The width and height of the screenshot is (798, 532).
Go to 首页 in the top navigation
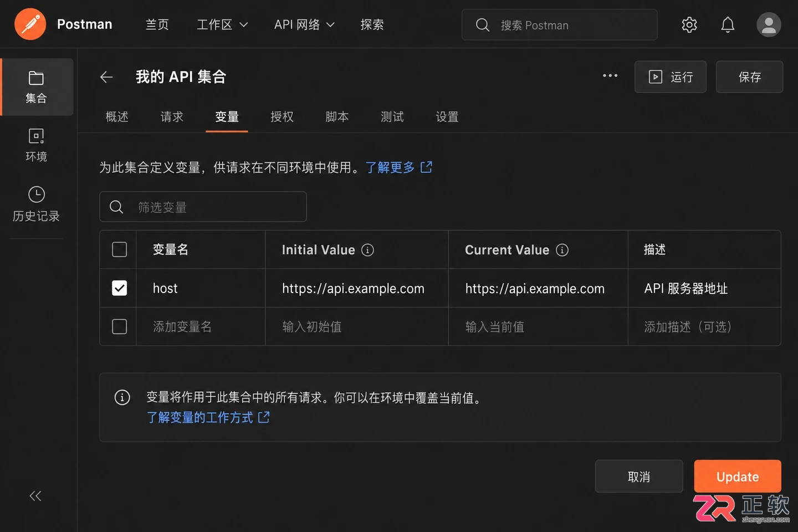(x=157, y=25)
